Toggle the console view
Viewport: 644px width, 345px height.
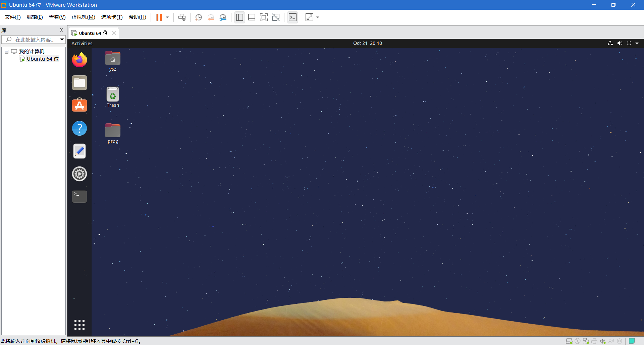click(293, 17)
